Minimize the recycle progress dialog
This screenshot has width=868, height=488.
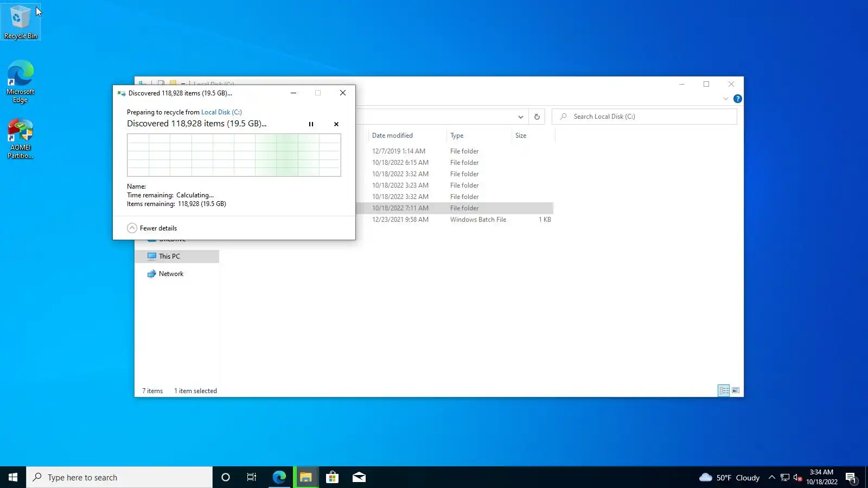[293, 93]
